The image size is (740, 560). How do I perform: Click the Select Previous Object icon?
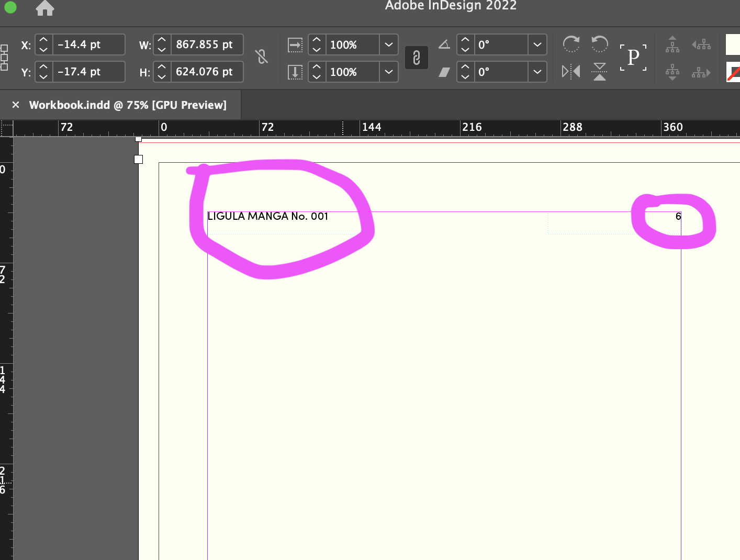click(701, 44)
